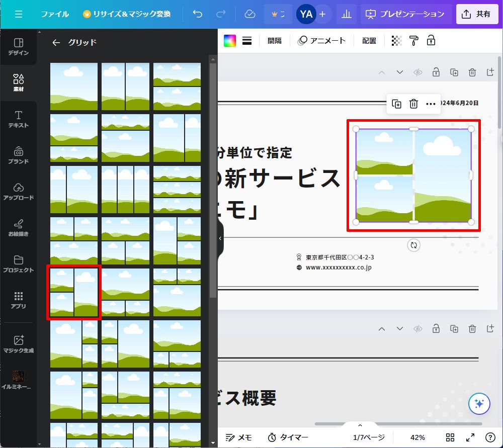Undo the last action

point(197,14)
